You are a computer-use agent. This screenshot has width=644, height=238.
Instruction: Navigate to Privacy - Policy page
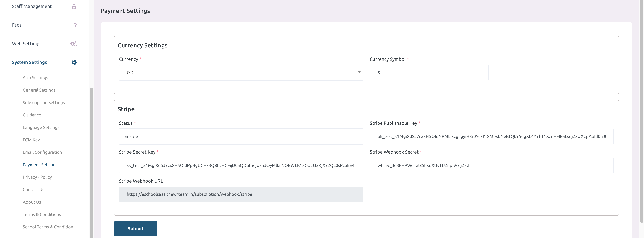pos(37,177)
